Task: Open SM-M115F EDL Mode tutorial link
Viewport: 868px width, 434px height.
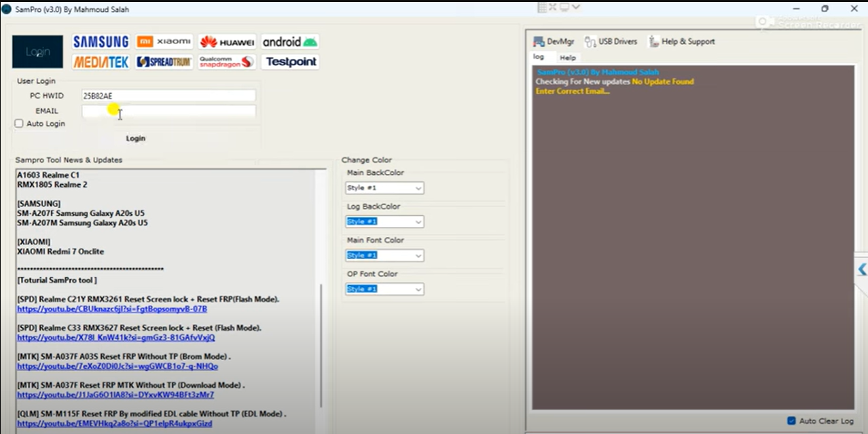Action: point(115,423)
